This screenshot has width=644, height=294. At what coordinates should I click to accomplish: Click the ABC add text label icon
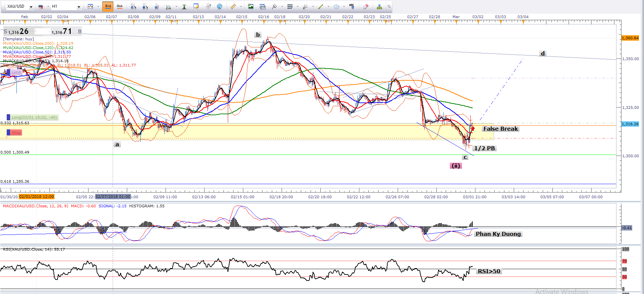[352, 6]
